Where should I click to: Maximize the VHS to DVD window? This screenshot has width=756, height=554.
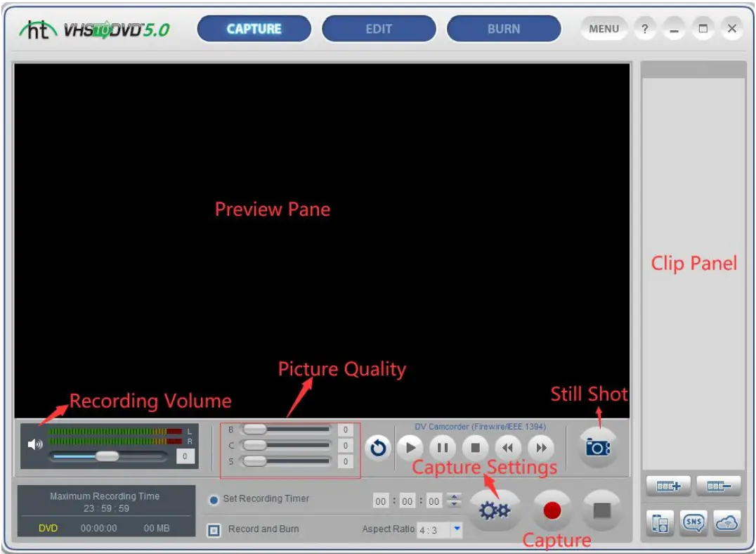703,29
